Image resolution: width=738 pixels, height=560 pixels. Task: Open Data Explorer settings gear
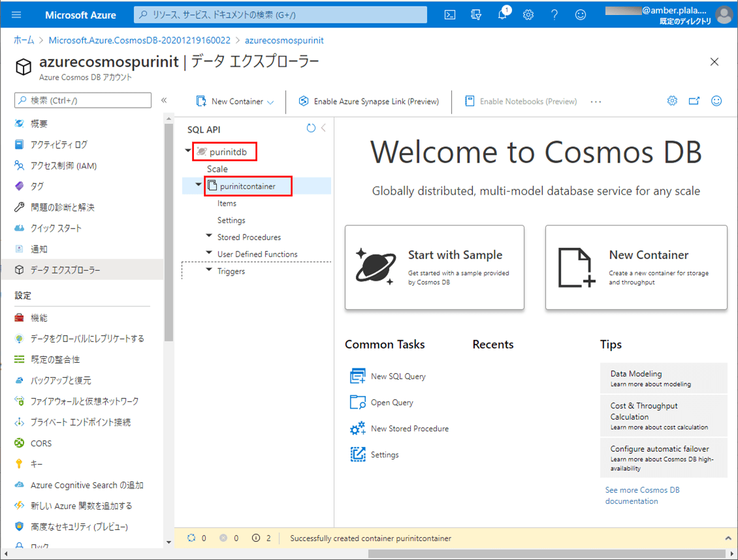(672, 101)
